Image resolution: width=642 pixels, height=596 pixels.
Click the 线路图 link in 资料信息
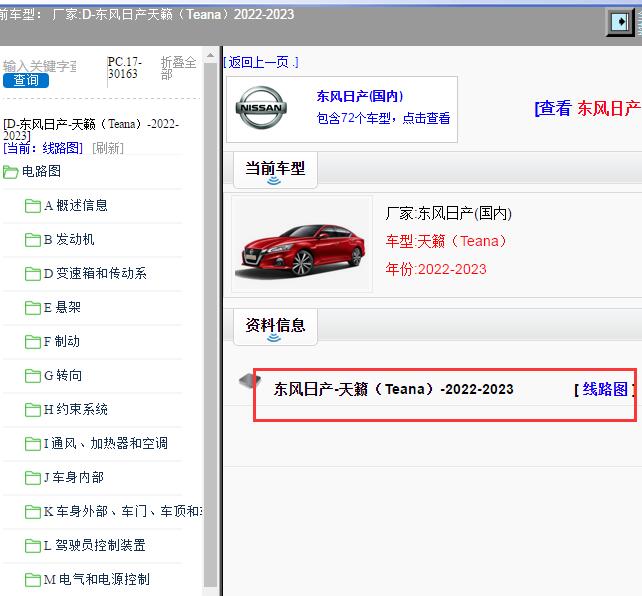tap(605, 389)
